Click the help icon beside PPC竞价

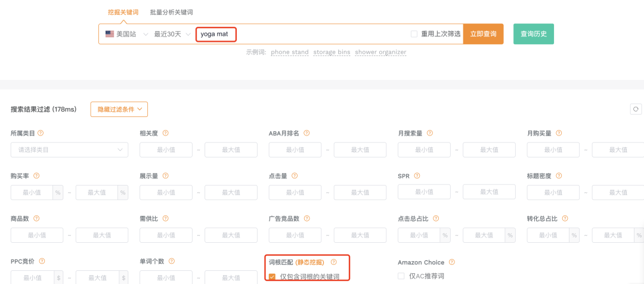pyautogui.click(x=42, y=261)
